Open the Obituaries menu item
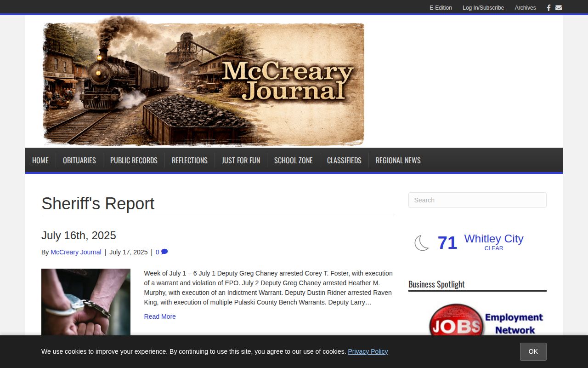Image resolution: width=588 pixels, height=368 pixels. click(x=79, y=160)
